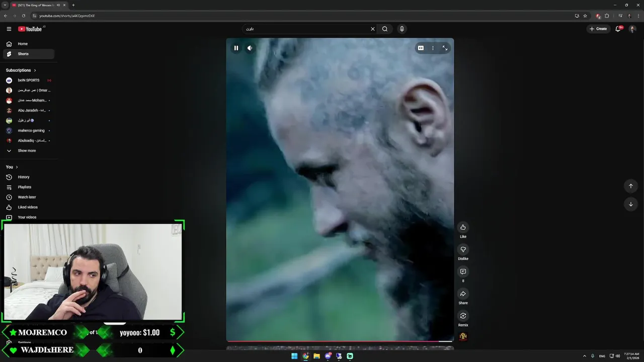The image size is (644, 362).
Task: Go to the next Short
Action: [630, 204]
